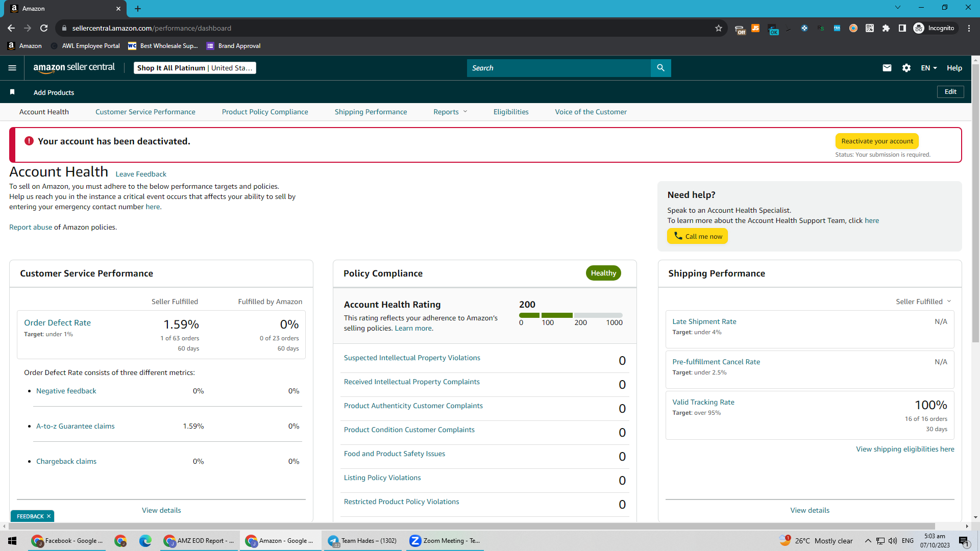The image size is (980, 551).
Task: Close the Amazon browser tab
Action: coord(118,9)
